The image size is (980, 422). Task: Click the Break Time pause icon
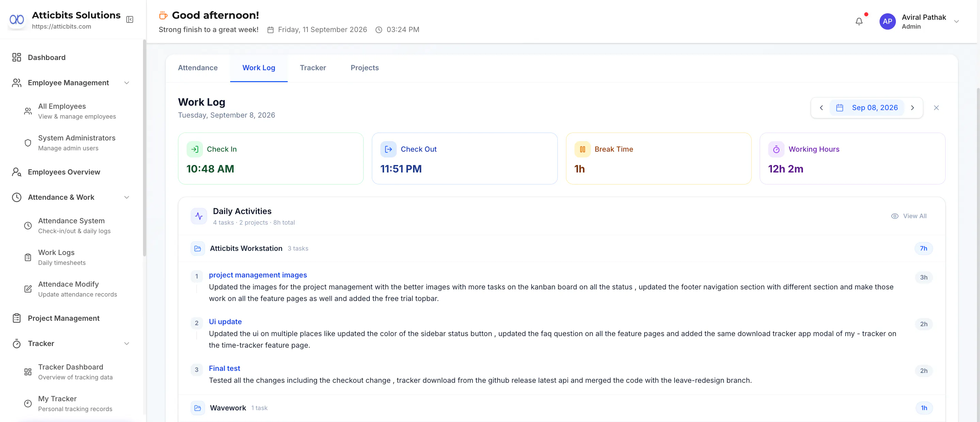(x=582, y=149)
